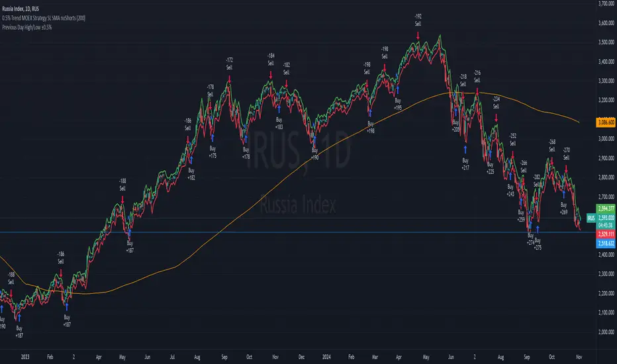Click the blue Buy arrow labeled +195
Image resolution: width=617 pixels, height=364 pixels.
[x=398, y=90]
